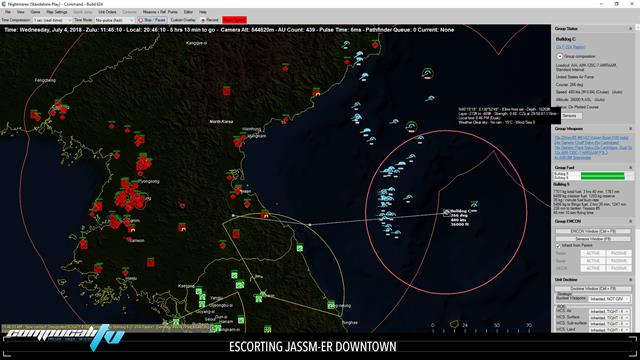
Task: Open the M61A2 Vulcan Burst weapon link
Action: click(591, 138)
